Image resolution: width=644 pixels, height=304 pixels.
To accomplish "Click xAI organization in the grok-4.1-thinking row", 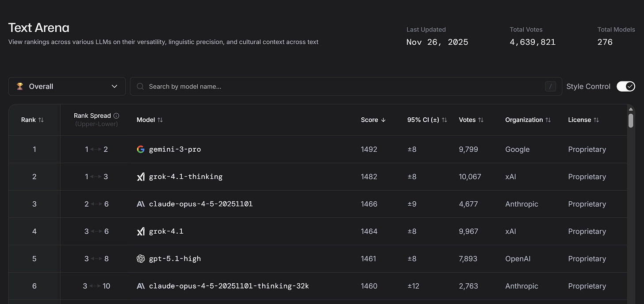I will pos(510,177).
